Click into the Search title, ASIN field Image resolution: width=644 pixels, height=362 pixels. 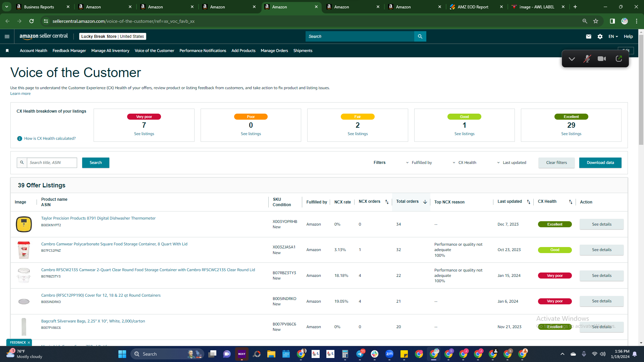52,163
